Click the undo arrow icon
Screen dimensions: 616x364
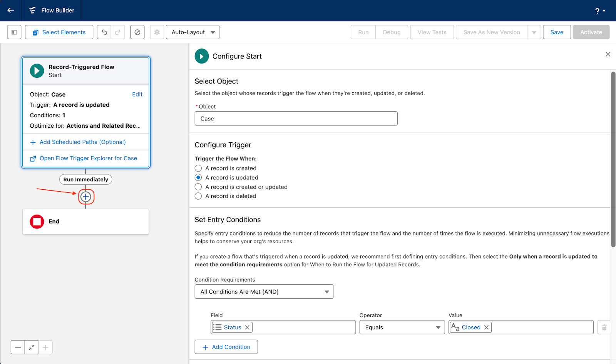click(104, 32)
